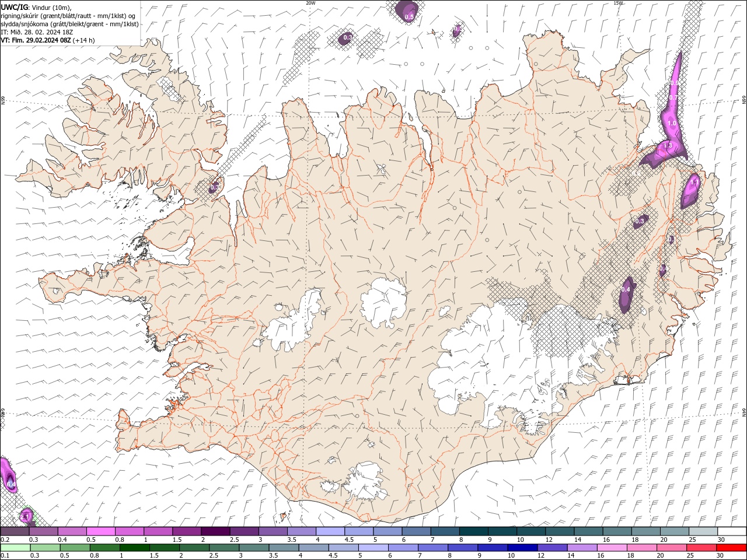Click the 0.7 label in the pink offshore band

[x=673, y=97]
